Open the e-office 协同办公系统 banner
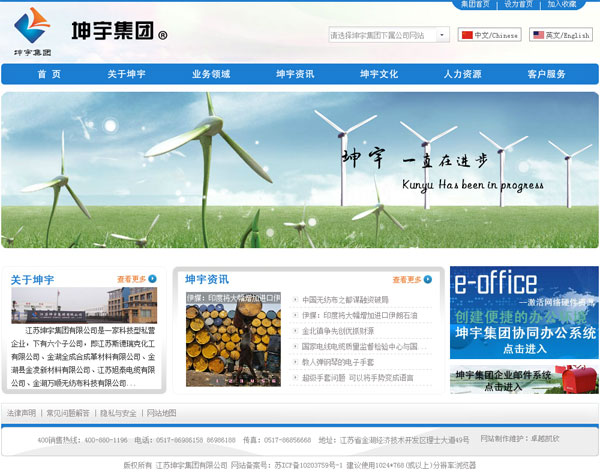The image size is (600, 476). tap(524, 312)
